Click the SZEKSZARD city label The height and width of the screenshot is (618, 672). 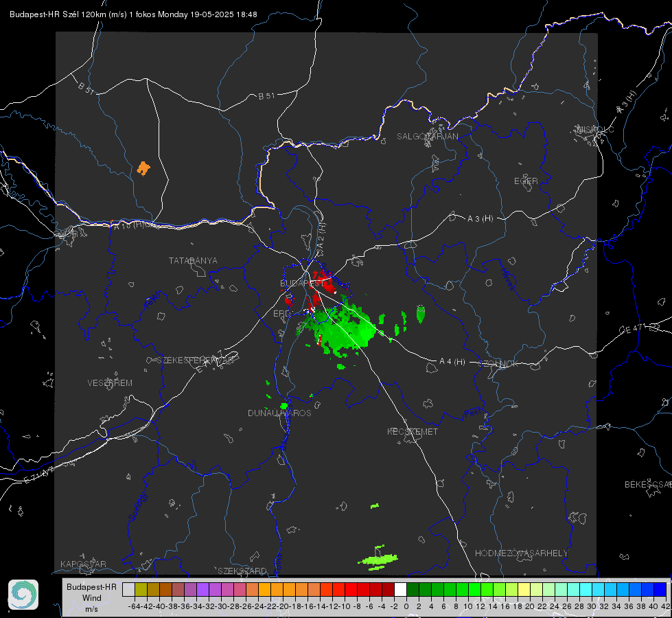point(242,571)
